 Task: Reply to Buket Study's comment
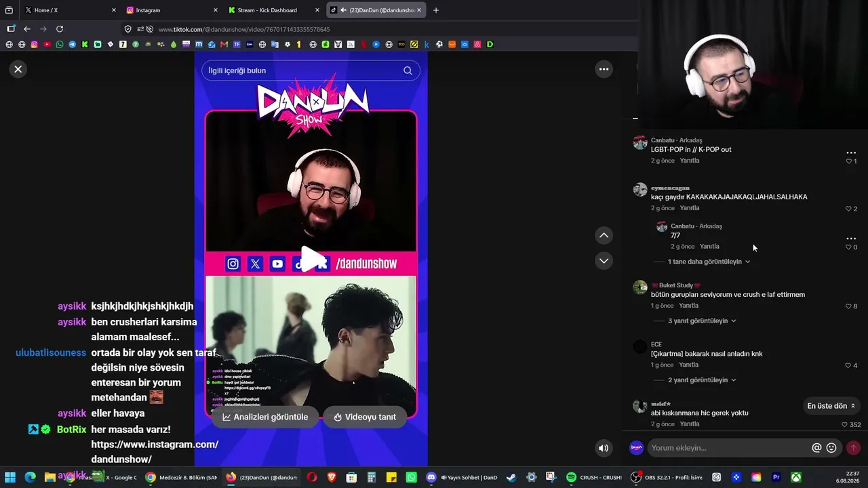coord(689,306)
